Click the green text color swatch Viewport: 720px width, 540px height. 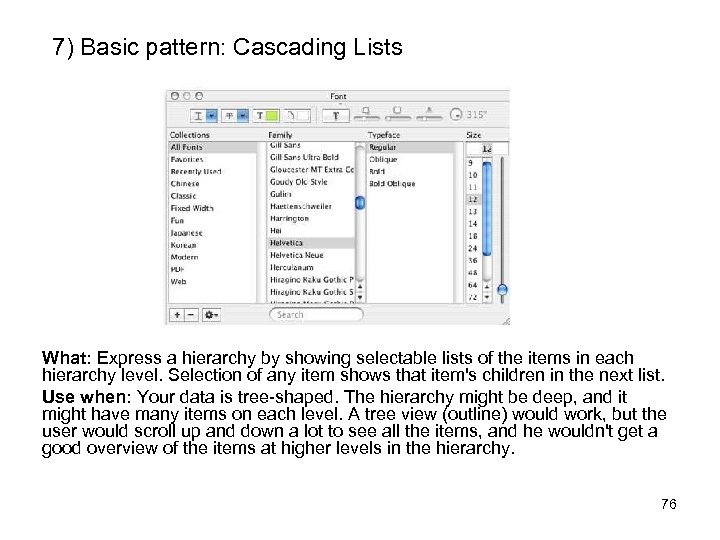click(x=266, y=116)
